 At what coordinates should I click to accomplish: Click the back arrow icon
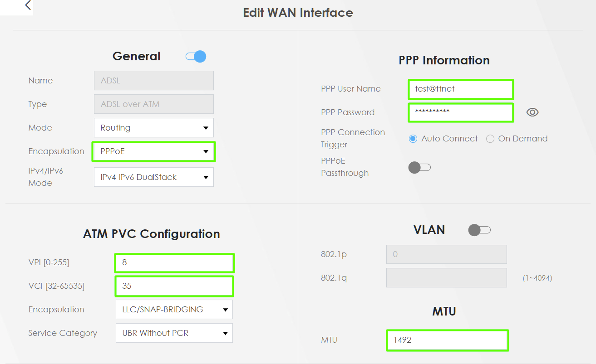point(28,5)
